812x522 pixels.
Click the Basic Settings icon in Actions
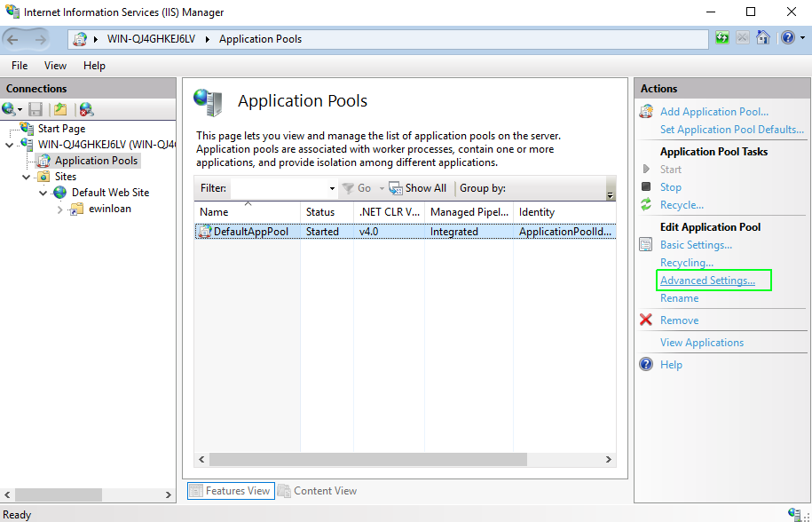point(646,244)
